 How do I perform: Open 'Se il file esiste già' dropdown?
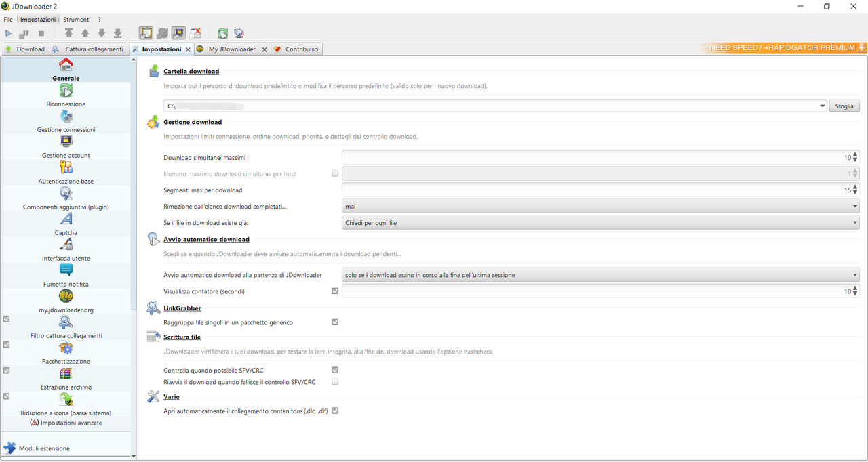tap(601, 223)
